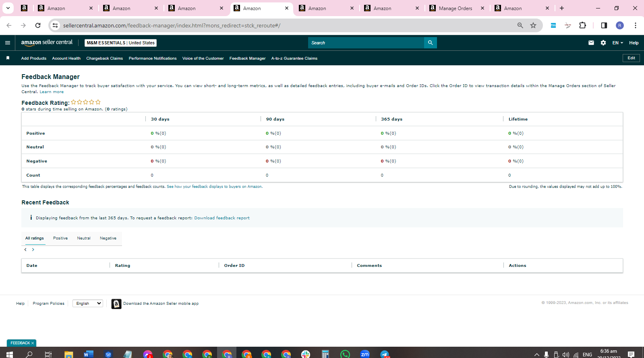Click Download the Amazon Seller mobile app

click(x=161, y=304)
